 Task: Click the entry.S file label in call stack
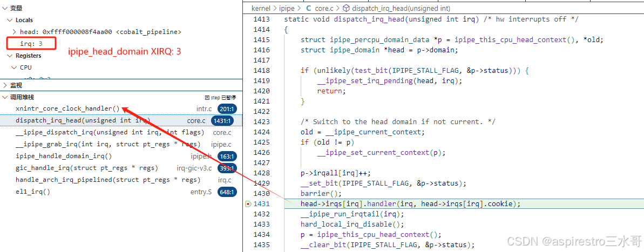201,192
